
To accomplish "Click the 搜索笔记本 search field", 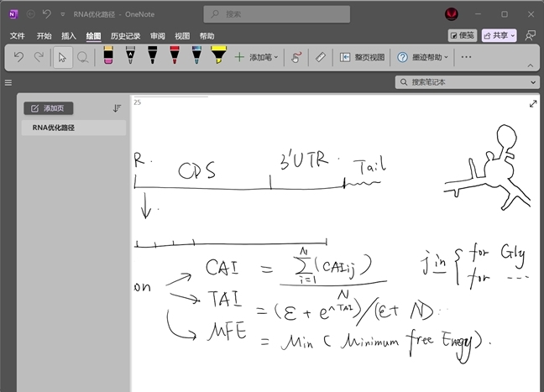I will coord(467,82).
